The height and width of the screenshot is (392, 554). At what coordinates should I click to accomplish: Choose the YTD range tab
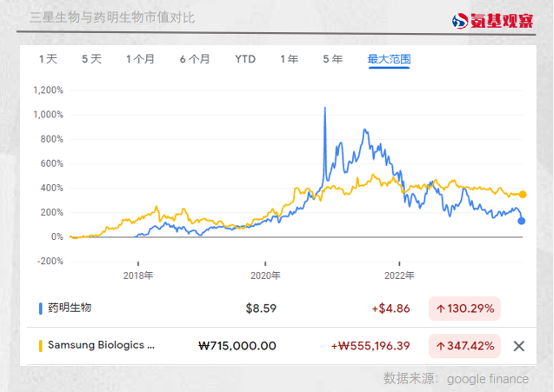245,59
